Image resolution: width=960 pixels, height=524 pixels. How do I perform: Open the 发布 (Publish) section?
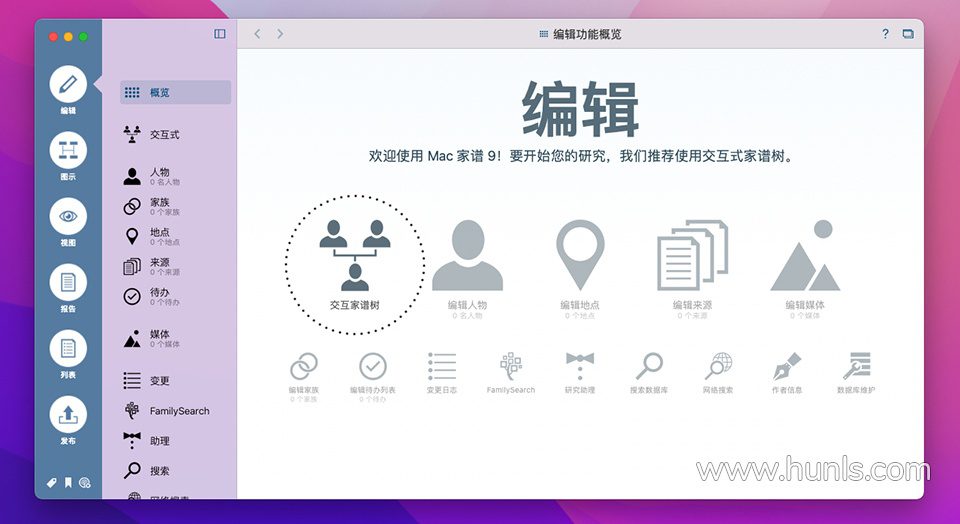point(68,414)
